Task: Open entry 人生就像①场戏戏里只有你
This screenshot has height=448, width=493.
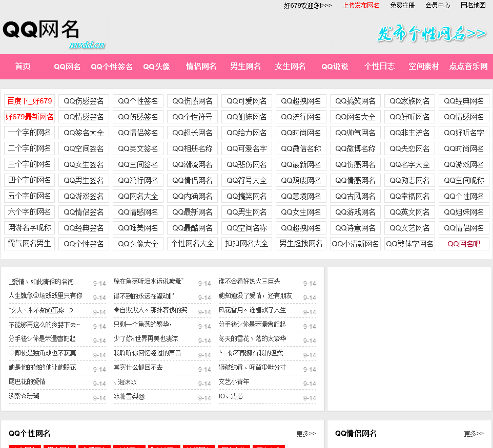Action: pyautogui.click(x=46, y=295)
